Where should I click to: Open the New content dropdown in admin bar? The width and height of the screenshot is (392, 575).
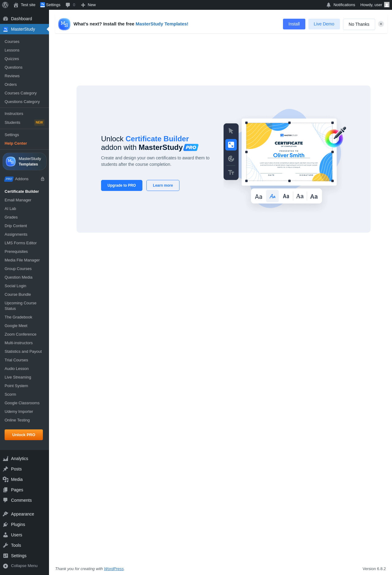88,5
